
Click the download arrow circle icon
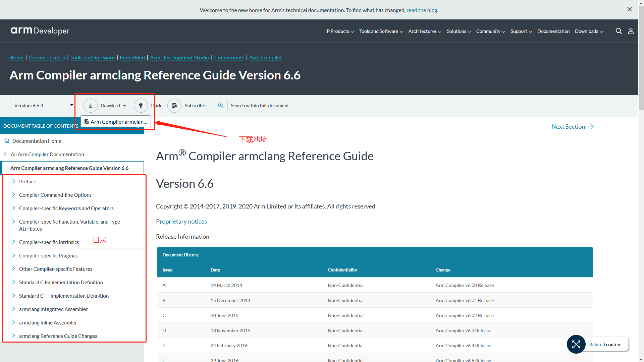click(91, 106)
